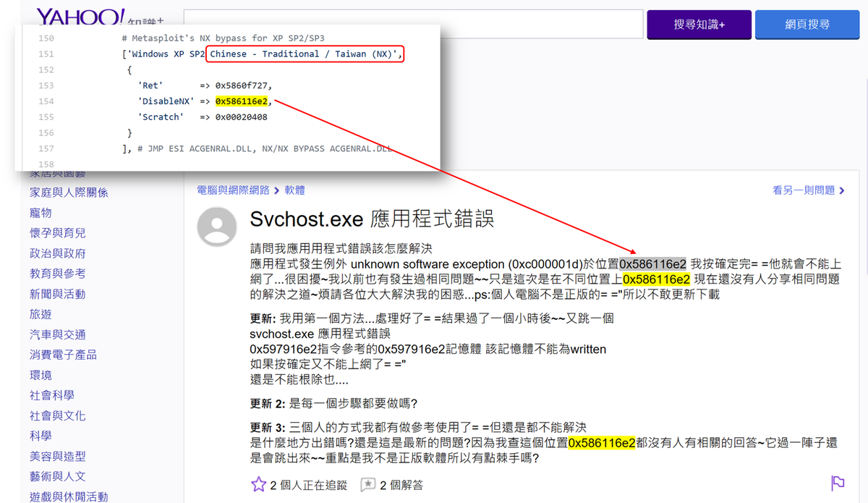This screenshot has width=868, height=503.
Task: Click code line 'Ret' => 0x5860f727
Action: pos(204,85)
